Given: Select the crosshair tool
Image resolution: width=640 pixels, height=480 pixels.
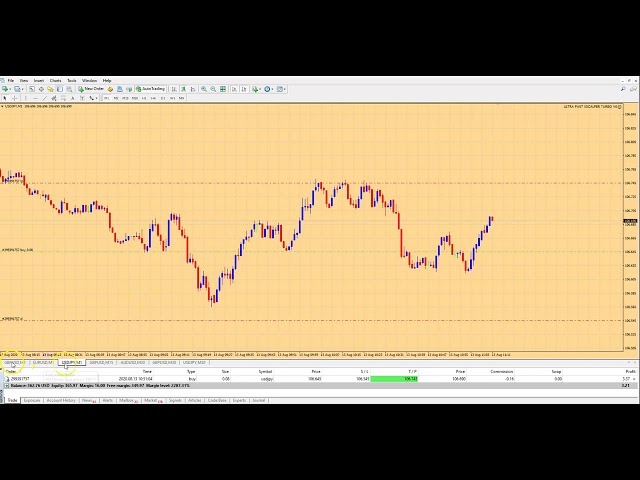Looking at the screenshot, I should coord(14,98).
